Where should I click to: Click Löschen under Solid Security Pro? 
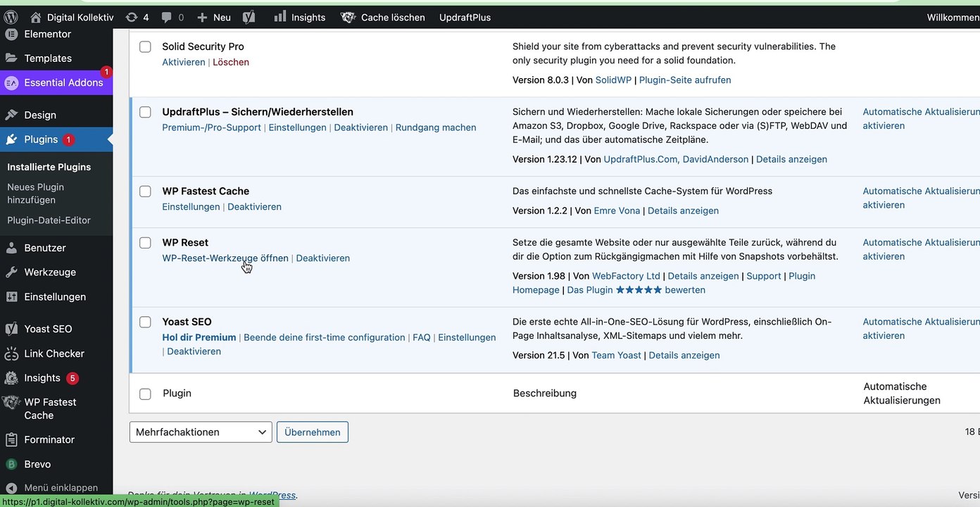[x=231, y=62]
